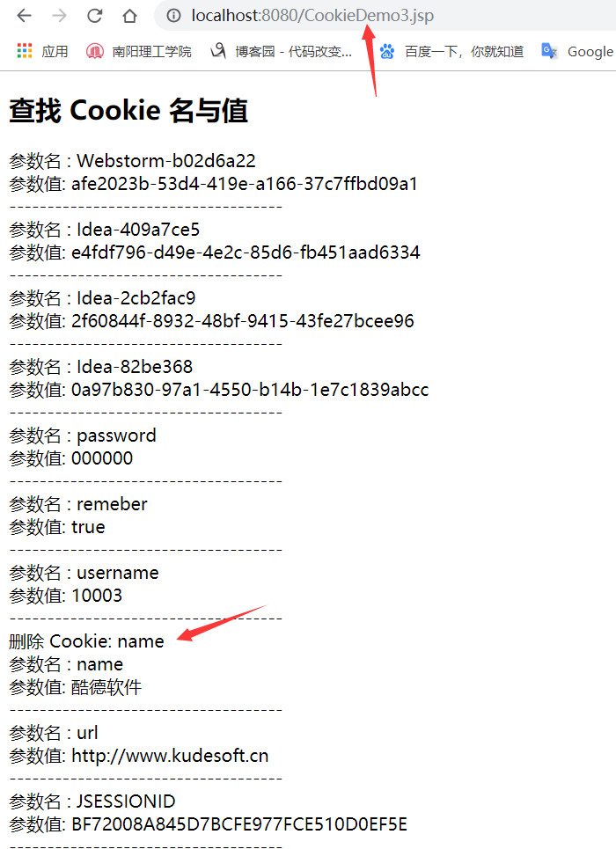Image resolution: width=616 pixels, height=849 pixels.
Task: Open the 百度一下，你就知道 bookmark
Action: 465,51
